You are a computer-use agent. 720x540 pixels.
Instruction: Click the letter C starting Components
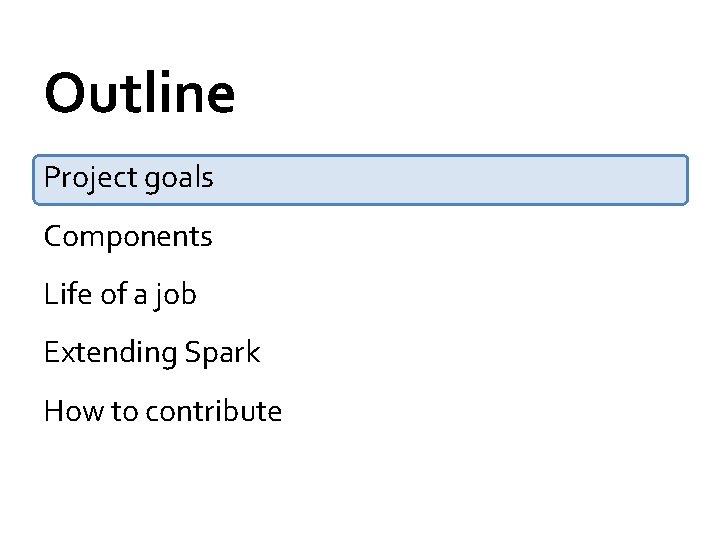[x=54, y=237]
